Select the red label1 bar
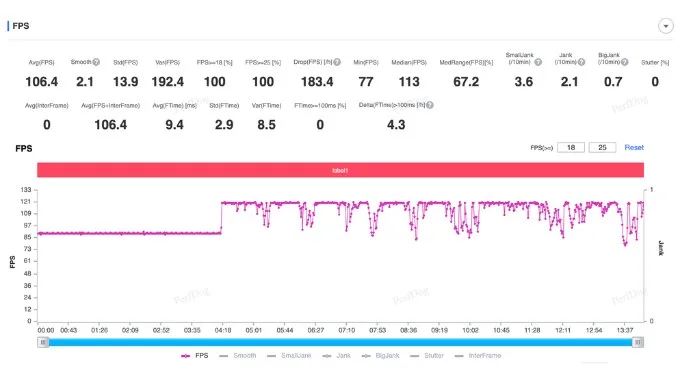 340,170
